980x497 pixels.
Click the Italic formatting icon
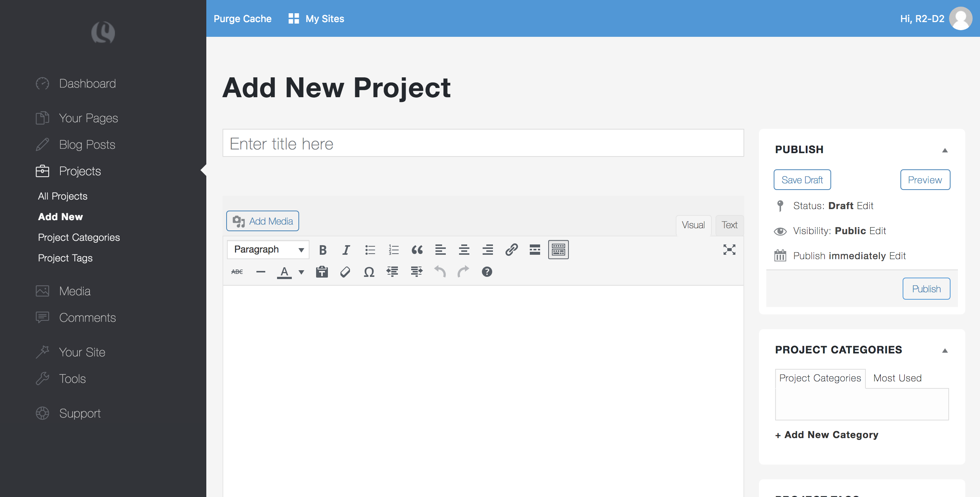tap(346, 250)
